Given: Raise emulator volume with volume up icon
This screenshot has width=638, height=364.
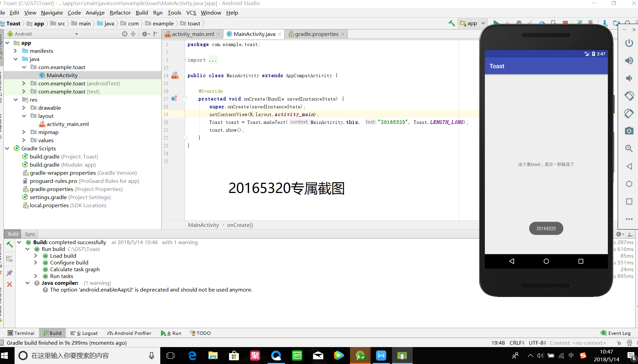Looking at the screenshot, I should coord(629,61).
